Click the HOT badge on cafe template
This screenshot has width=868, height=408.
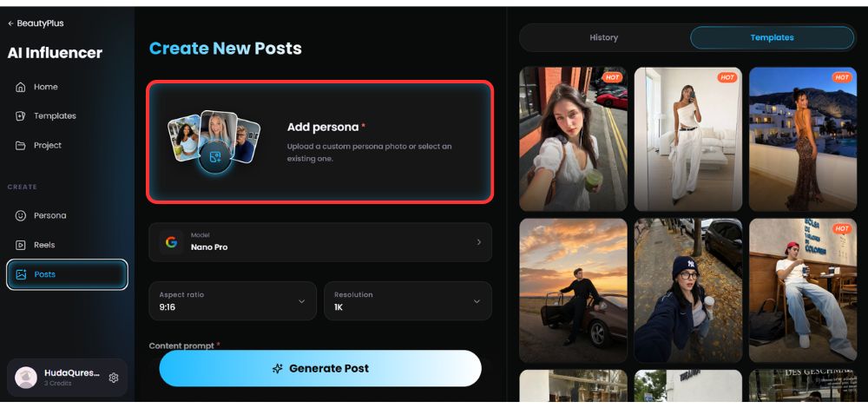click(x=842, y=228)
